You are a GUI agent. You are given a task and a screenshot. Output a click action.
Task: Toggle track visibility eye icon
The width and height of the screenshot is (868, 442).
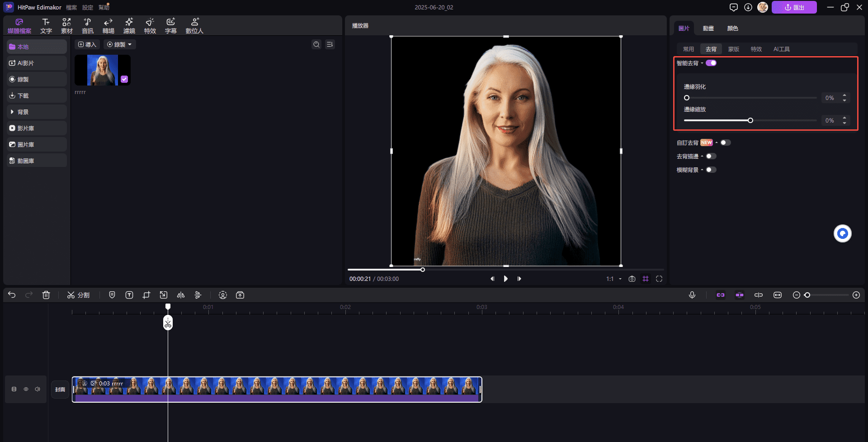(26, 389)
